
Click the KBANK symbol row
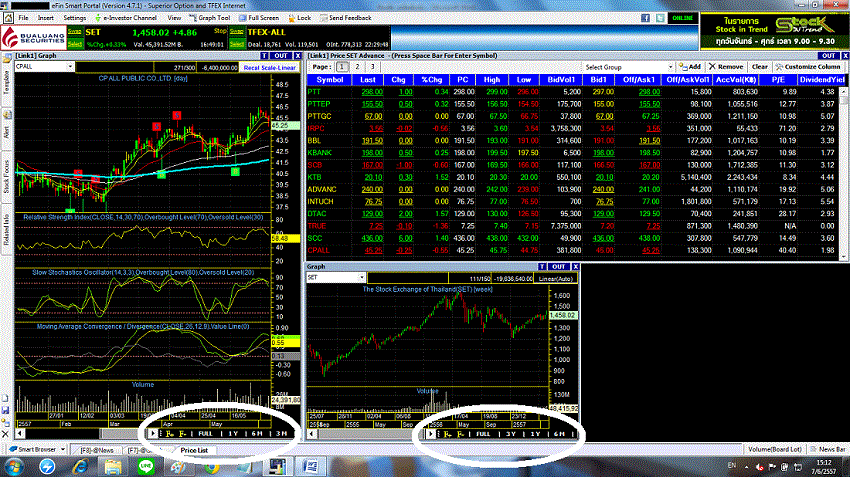pyautogui.click(x=574, y=153)
